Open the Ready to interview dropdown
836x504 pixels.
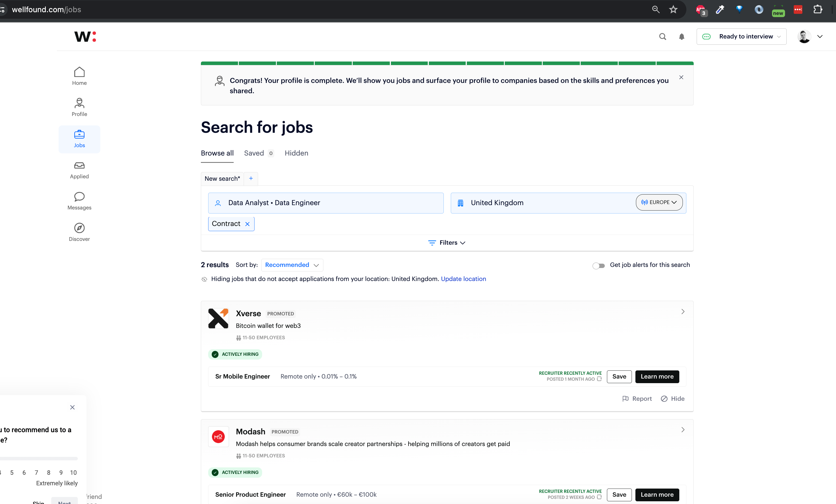coord(741,37)
